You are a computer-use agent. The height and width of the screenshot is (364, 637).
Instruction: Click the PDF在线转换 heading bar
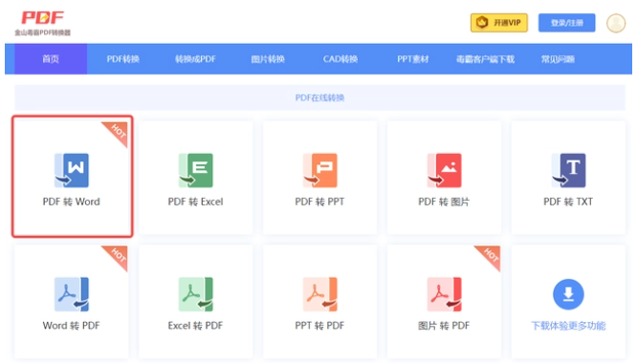(320, 97)
